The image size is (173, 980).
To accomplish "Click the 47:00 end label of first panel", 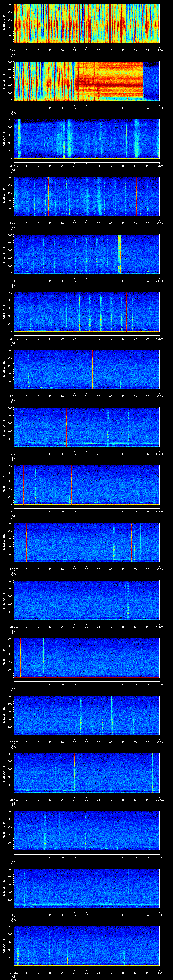I will (160, 50).
